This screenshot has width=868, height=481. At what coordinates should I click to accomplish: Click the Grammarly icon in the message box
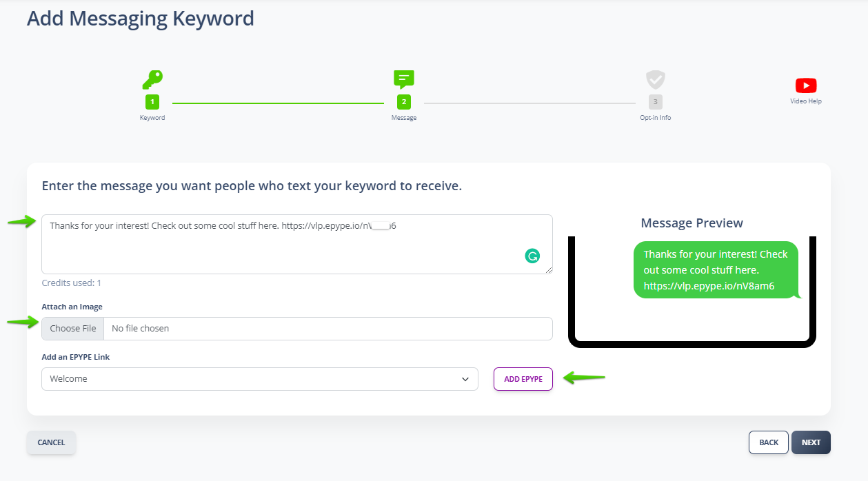pos(532,256)
